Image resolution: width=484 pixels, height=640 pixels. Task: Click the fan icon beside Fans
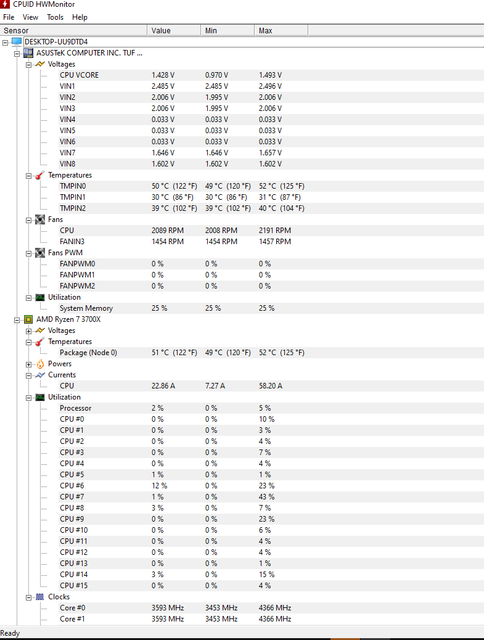coord(40,220)
